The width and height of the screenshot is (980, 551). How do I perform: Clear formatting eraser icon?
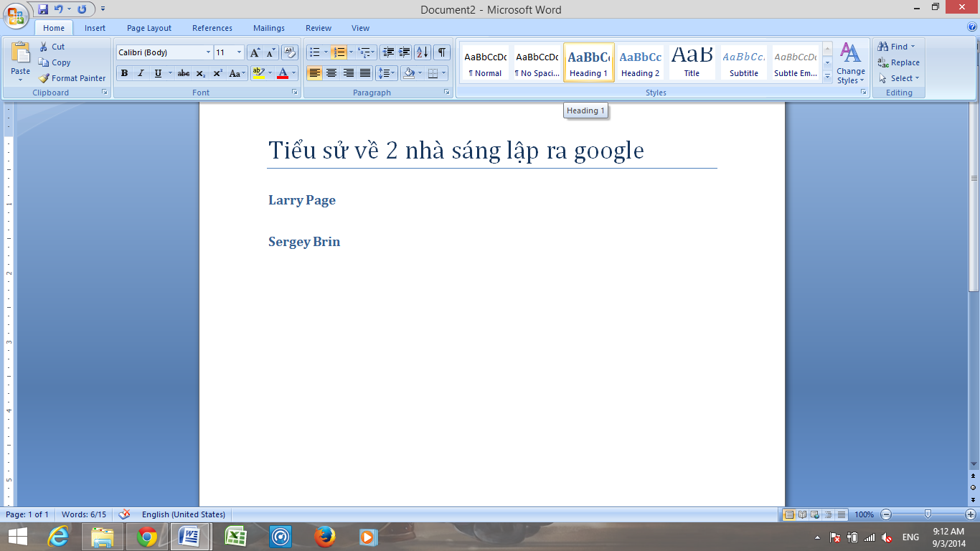click(x=290, y=52)
